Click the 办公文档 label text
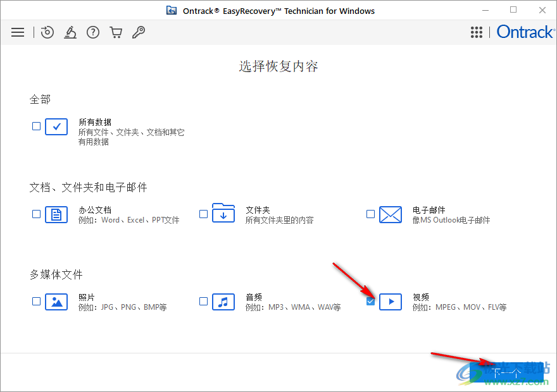 click(x=95, y=210)
